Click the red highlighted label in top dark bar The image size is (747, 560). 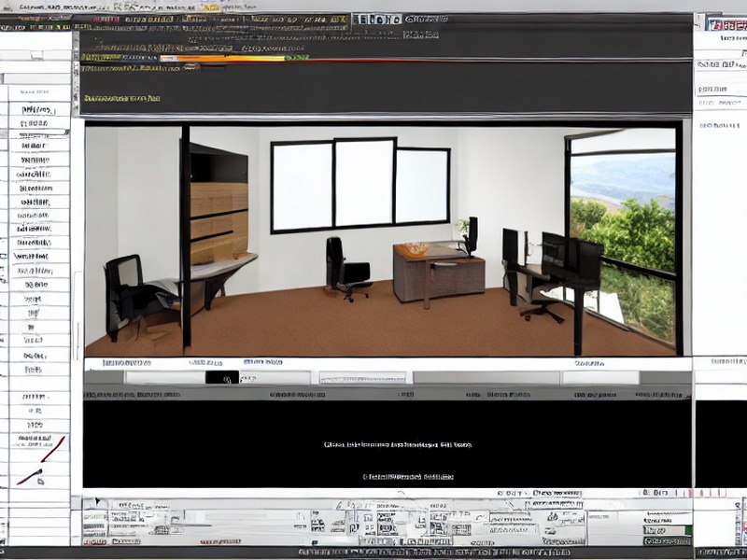pyautogui.click(x=106, y=20)
